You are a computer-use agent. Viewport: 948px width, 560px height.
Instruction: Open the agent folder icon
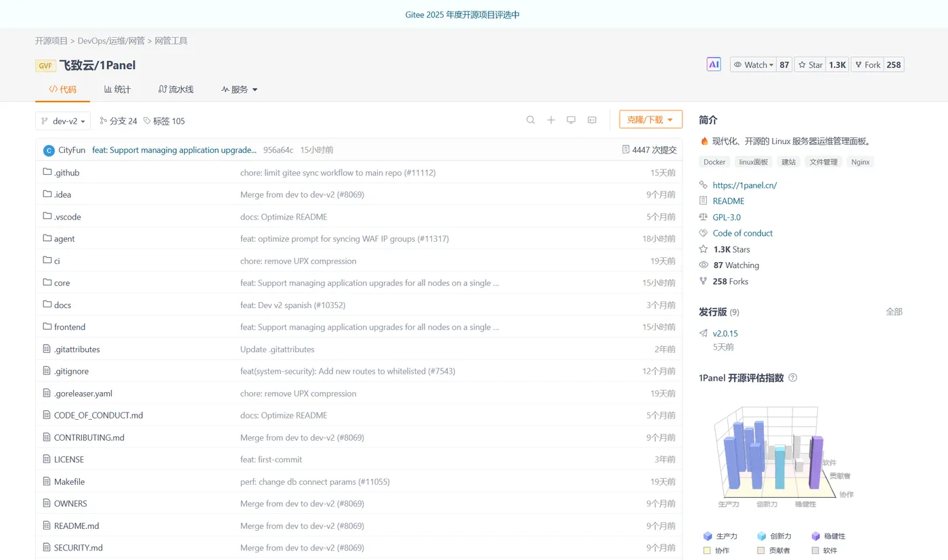click(x=47, y=238)
